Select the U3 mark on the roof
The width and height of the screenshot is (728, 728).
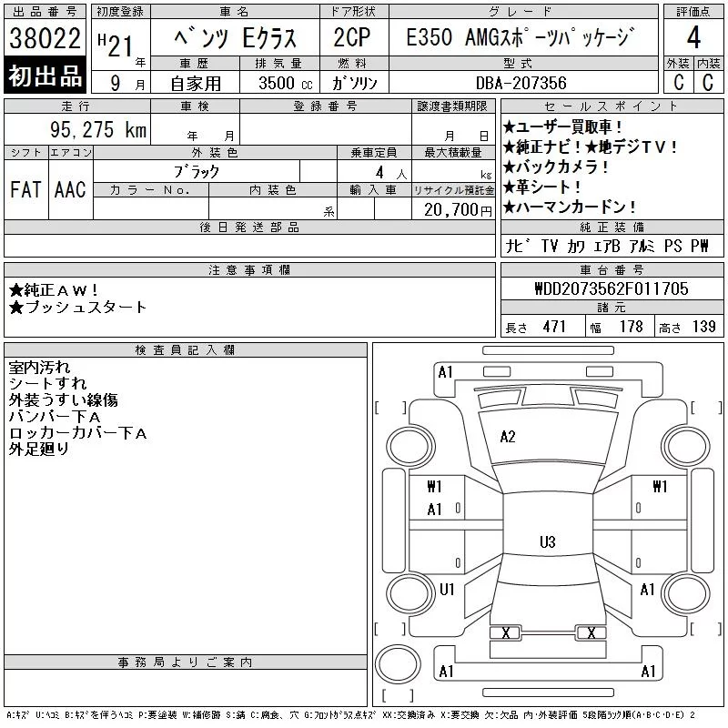point(548,542)
